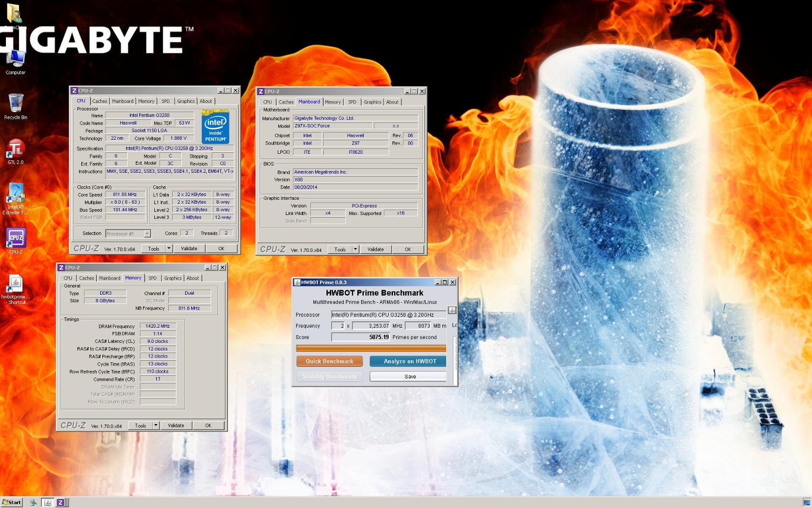Click the system tray icon at the taskbar's right end
Viewport: 812px width, 508px height.
807,502
